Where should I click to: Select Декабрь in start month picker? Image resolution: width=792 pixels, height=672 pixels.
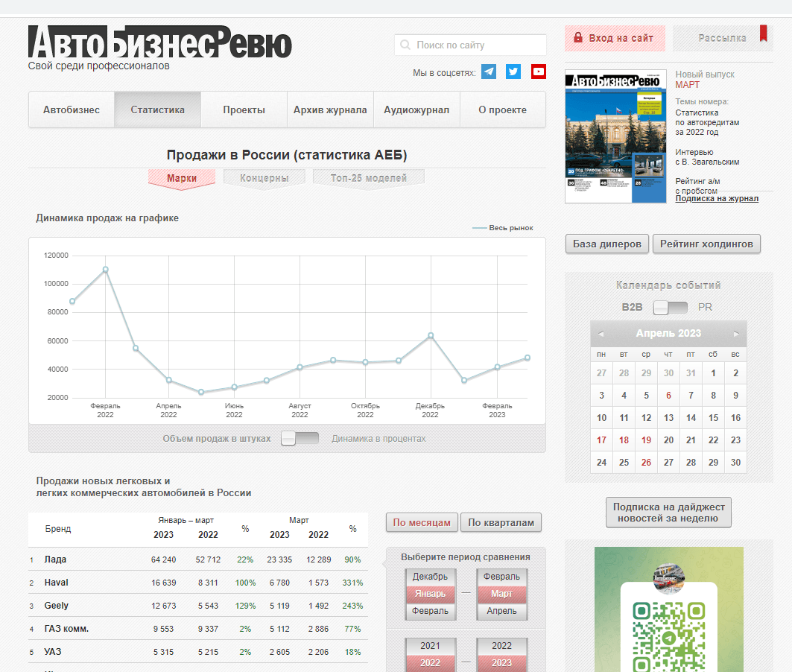point(431,577)
